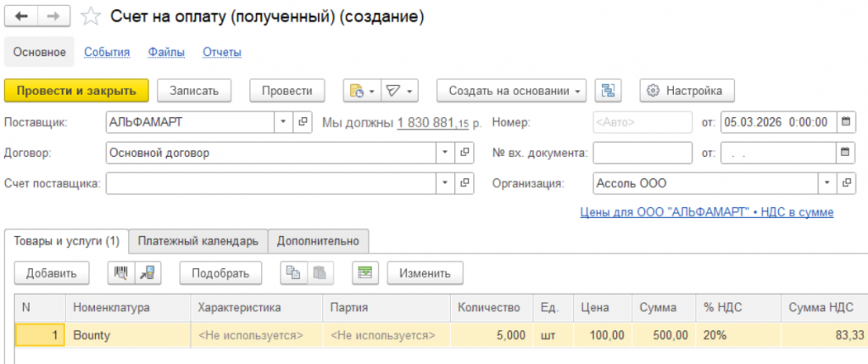868x364 pixels.
Task: Open the Отчеты section link
Action: click(222, 53)
